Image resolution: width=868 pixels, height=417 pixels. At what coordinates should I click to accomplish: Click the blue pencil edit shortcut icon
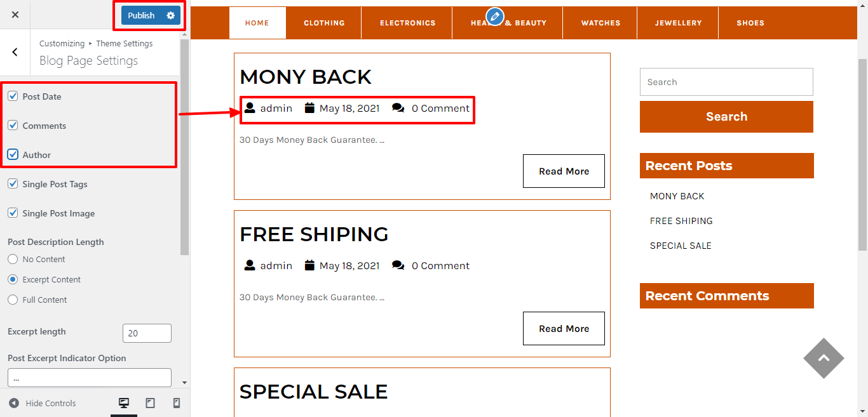pyautogui.click(x=494, y=17)
